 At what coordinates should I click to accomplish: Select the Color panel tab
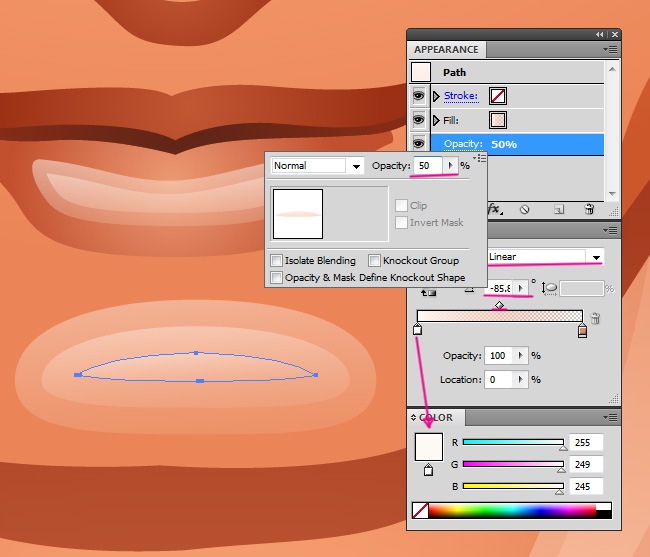(436, 418)
